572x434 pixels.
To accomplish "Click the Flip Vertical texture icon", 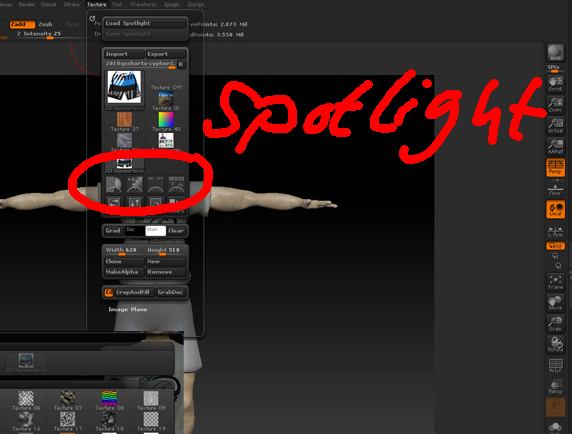I will tap(135, 203).
